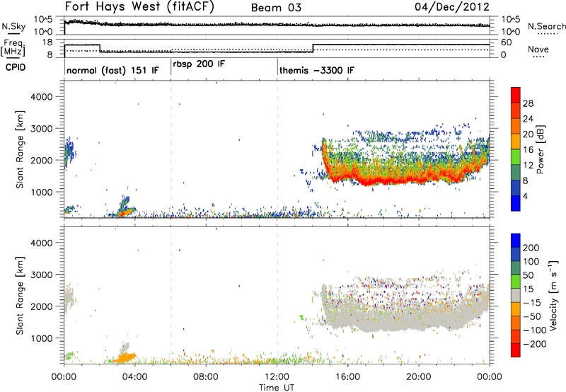Click the gray velocity scatter band near 18:00
The image size is (566, 392).
(383, 321)
